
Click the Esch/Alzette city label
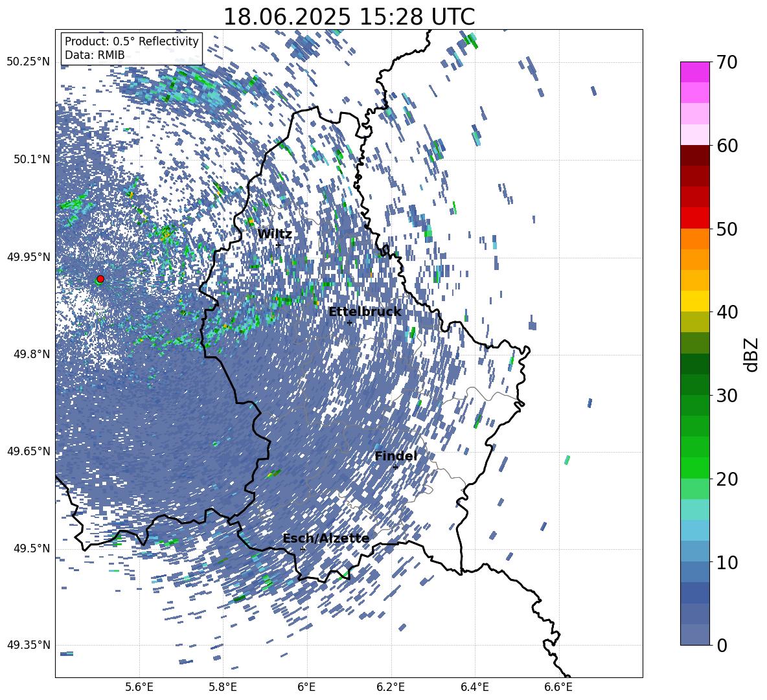point(326,539)
